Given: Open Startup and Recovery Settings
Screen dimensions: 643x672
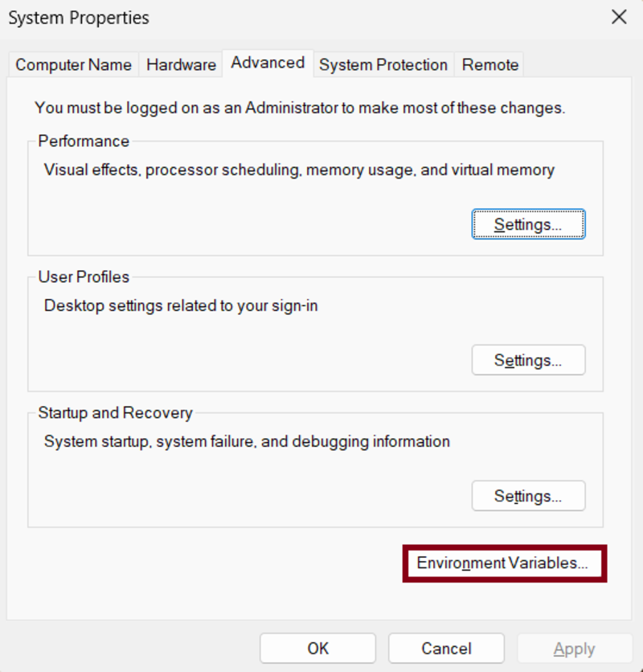Looking at the screenshot, I should [x=528, y=496].
